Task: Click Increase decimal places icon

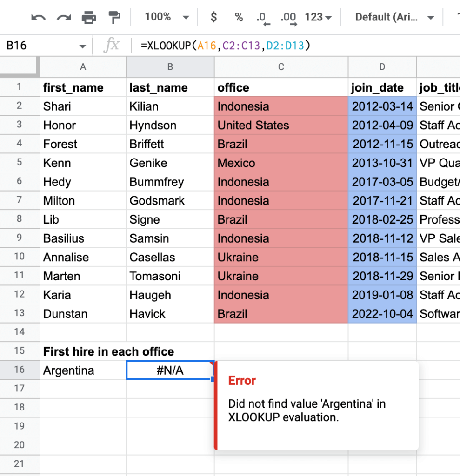Action: click(x=289, y=19)
